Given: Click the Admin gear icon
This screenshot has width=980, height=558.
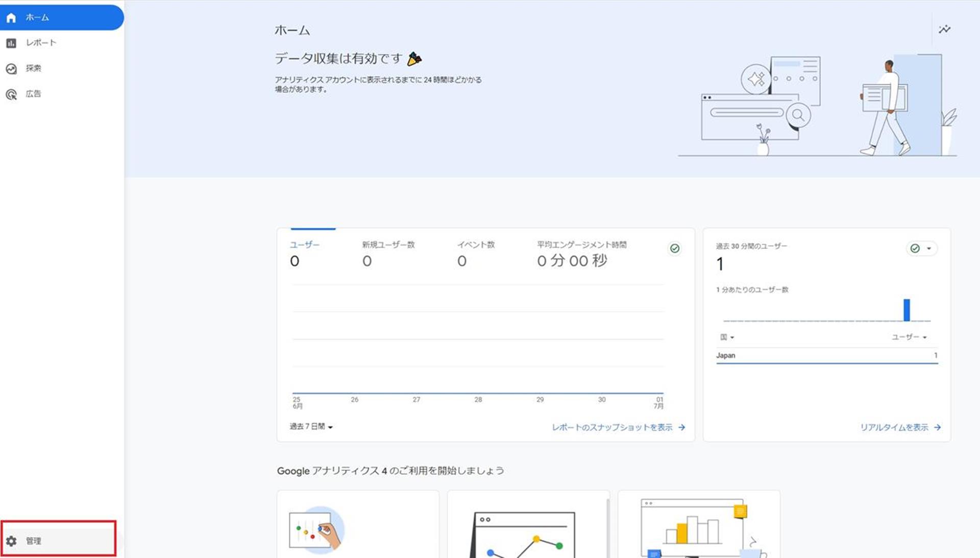Looking at the screenshot, I should pyautogui.click(x=11, y=541).
